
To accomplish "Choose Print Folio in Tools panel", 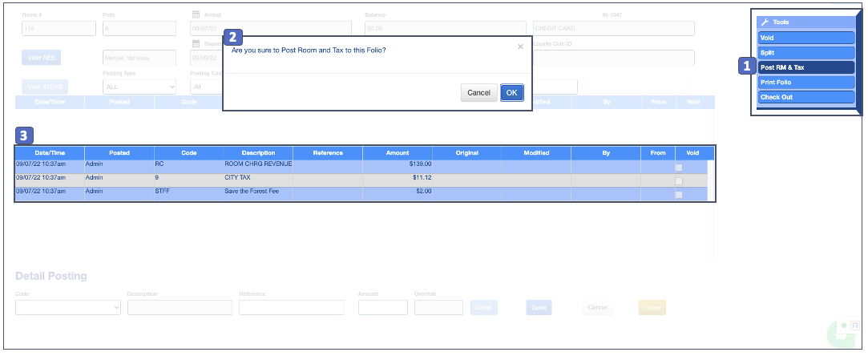I will click(x=805, y=82).
